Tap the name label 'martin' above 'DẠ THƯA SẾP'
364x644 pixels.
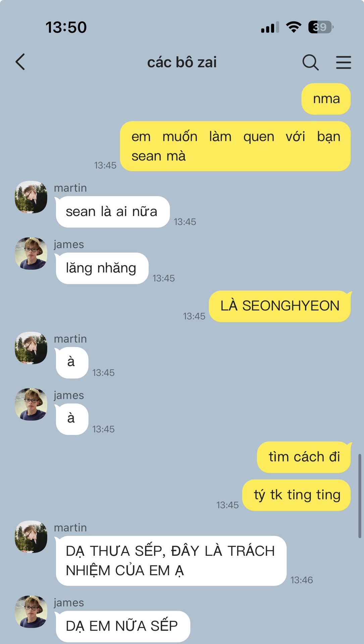[x=70, y=528]
